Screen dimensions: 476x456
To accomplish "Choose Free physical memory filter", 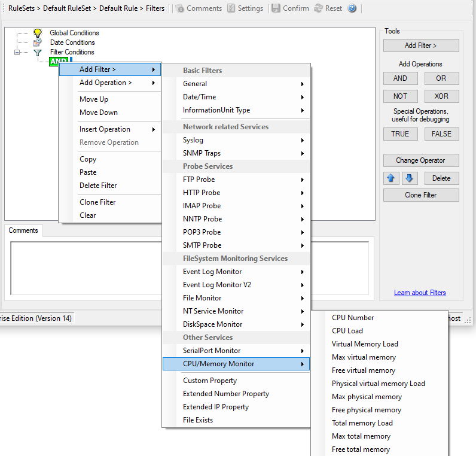I will click(367, 410).
